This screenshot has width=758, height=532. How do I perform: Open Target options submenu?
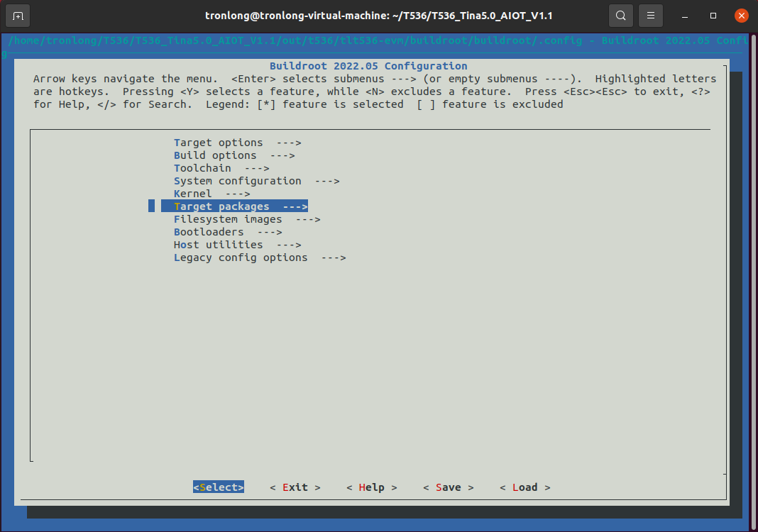point(237,143)
